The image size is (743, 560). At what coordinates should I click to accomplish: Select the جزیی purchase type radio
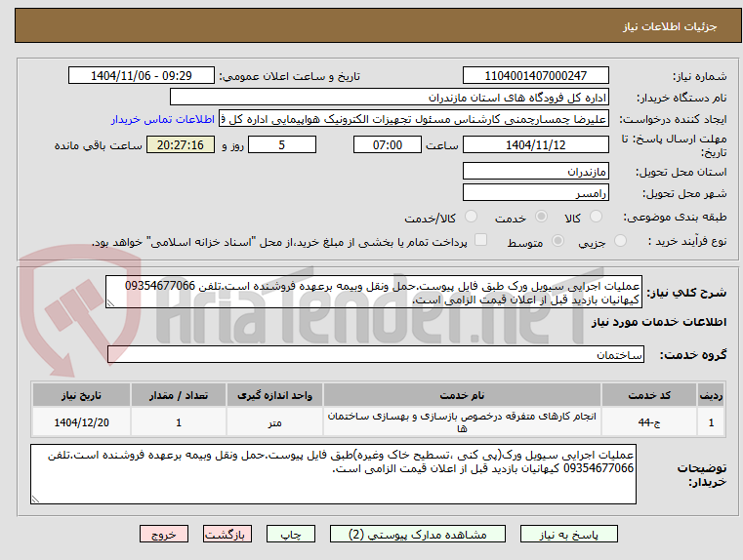point(620,241)
